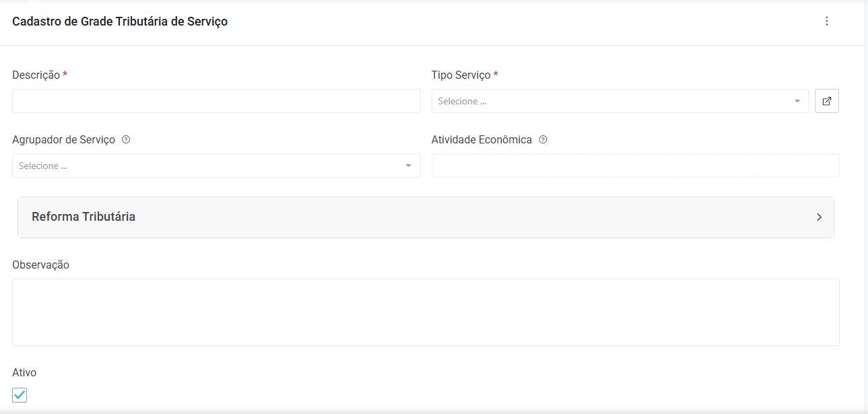
Task: Click external link icon beside Tipo Serviço
Action: coord(827,101)
